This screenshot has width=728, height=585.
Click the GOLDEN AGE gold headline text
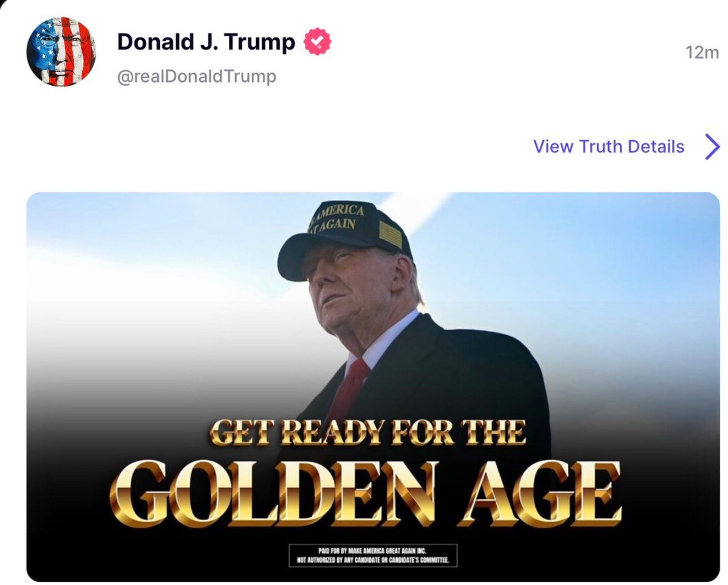coord(366,493)
